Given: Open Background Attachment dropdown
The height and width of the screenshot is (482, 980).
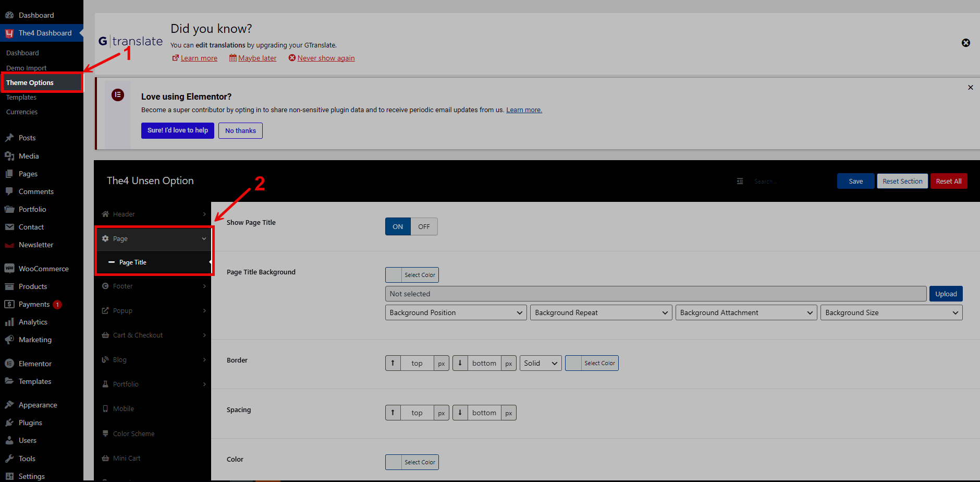Looking at the screenshot, I should tap(746, 312).
